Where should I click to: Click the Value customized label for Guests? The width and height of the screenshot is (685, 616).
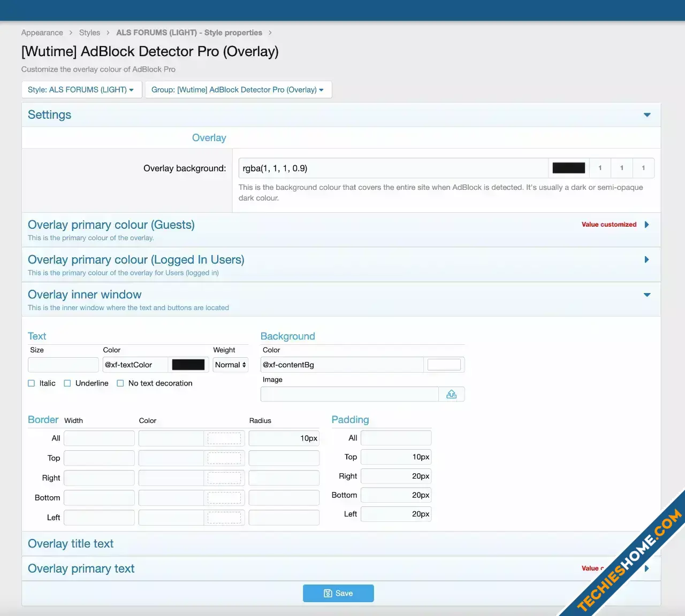[x=609, y=225]
